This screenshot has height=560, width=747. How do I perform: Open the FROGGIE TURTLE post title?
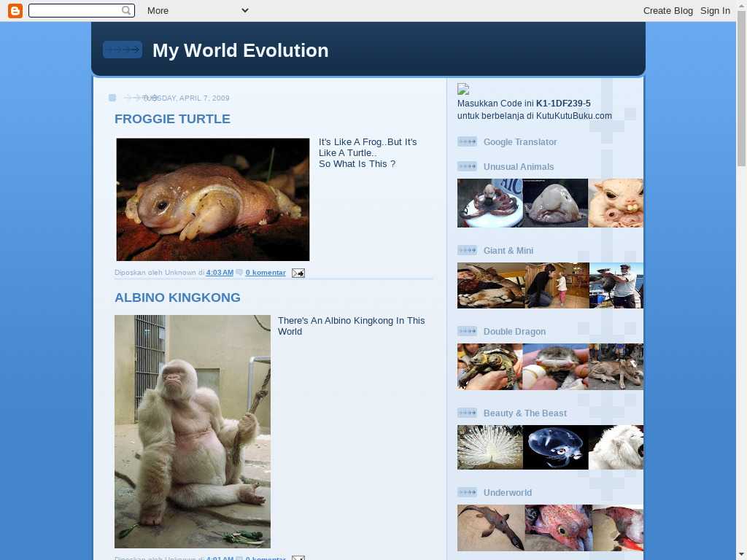(x=172, y=119)
